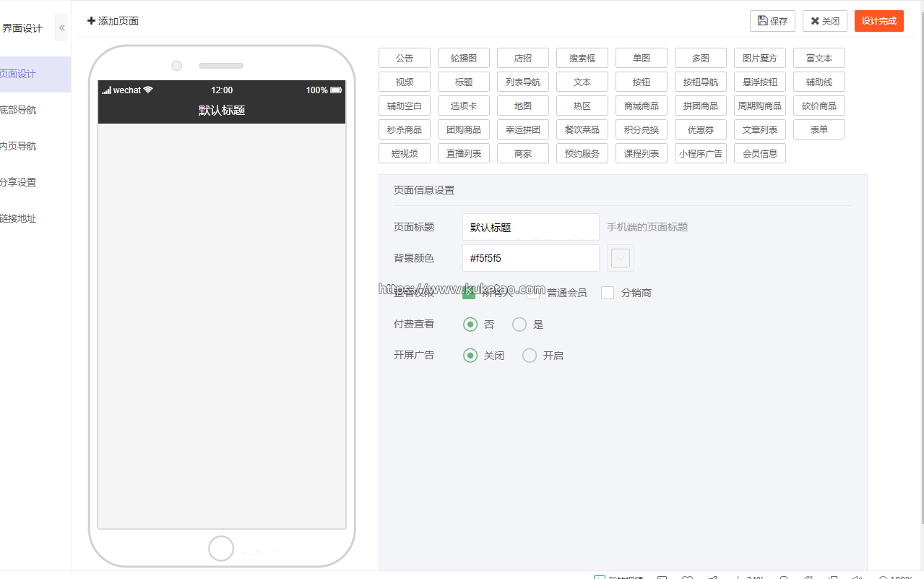Open 链接地址 in the sidebar

(35, 218)
